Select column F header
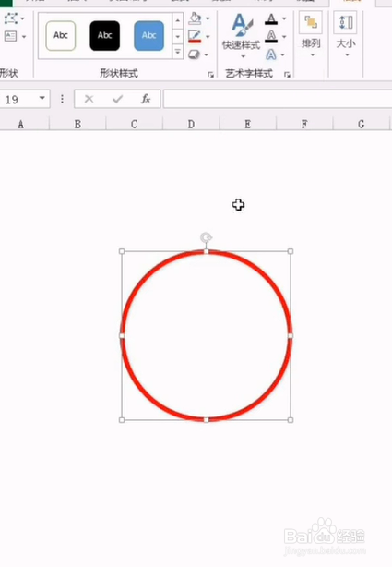Screen dimensions: 392x567 304,125
